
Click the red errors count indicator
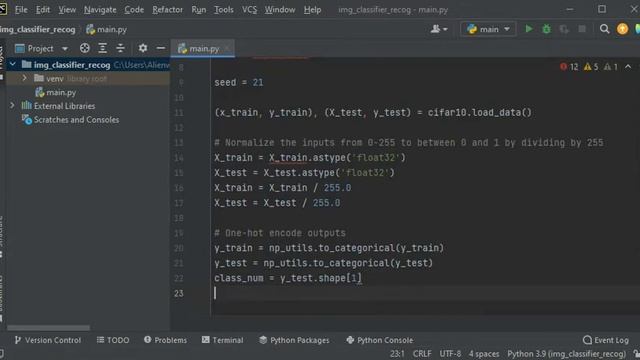click(x=569, y=67)
